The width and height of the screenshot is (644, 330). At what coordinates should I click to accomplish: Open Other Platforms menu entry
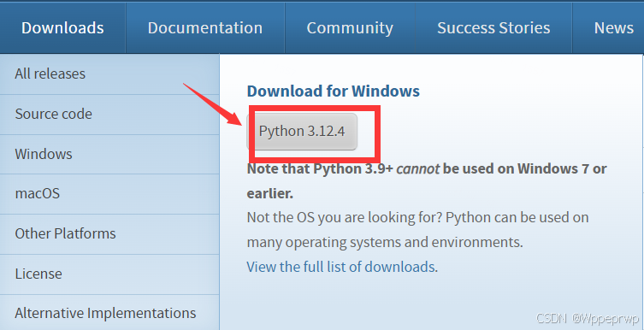[109, 233]
